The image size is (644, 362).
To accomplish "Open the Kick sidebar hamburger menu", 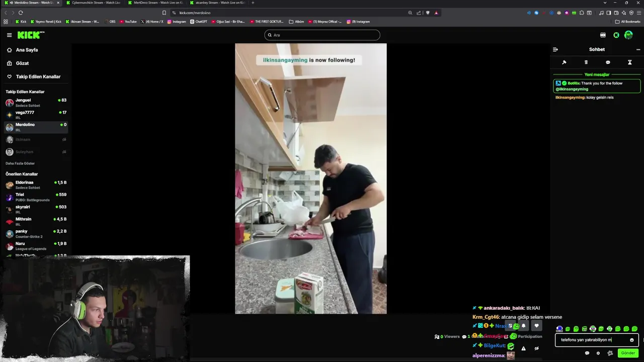I will click(x=9, y=35).
